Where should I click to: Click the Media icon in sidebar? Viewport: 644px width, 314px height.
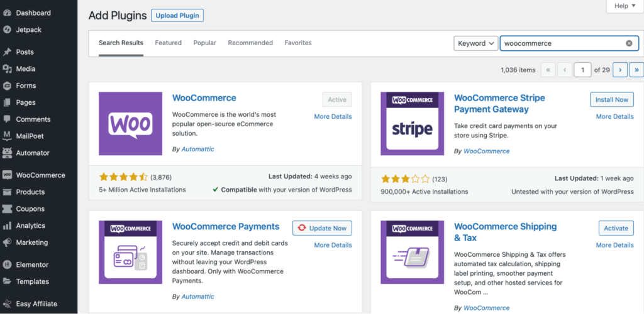coord(7,69)
